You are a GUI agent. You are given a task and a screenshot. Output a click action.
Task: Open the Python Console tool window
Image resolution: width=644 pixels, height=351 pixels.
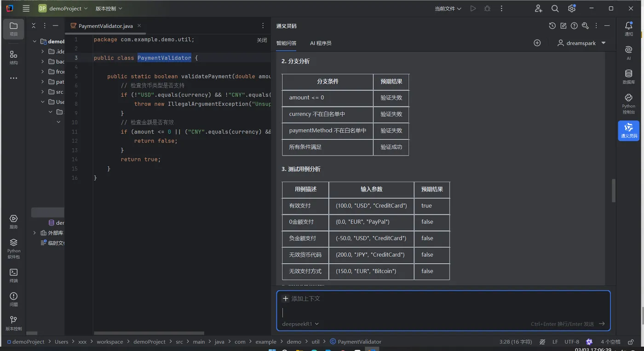click(629, 103)
